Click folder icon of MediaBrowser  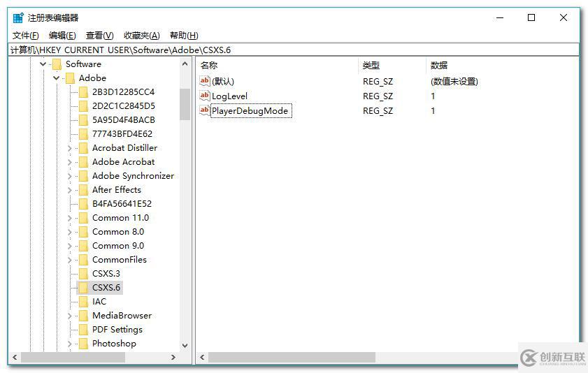click(83, 316)
